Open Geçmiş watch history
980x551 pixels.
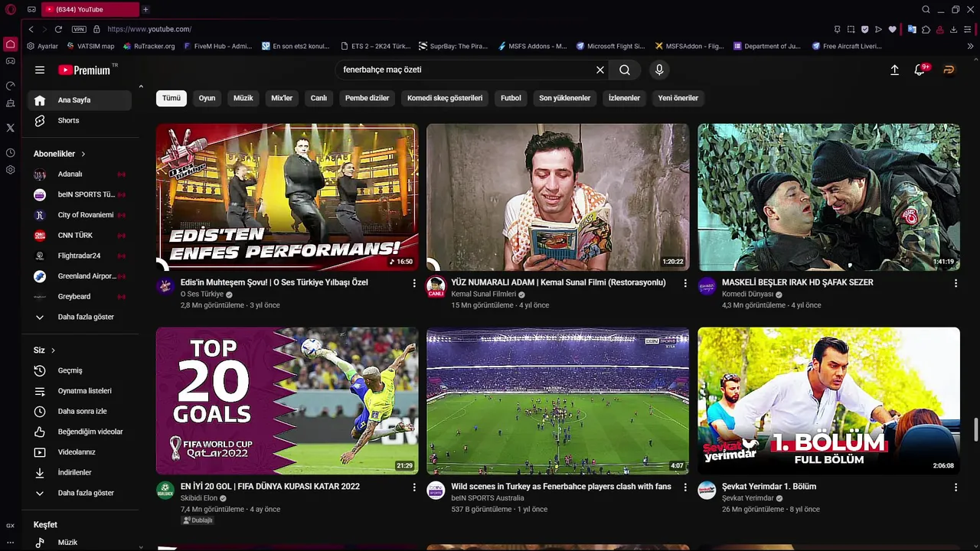[80, 370]
